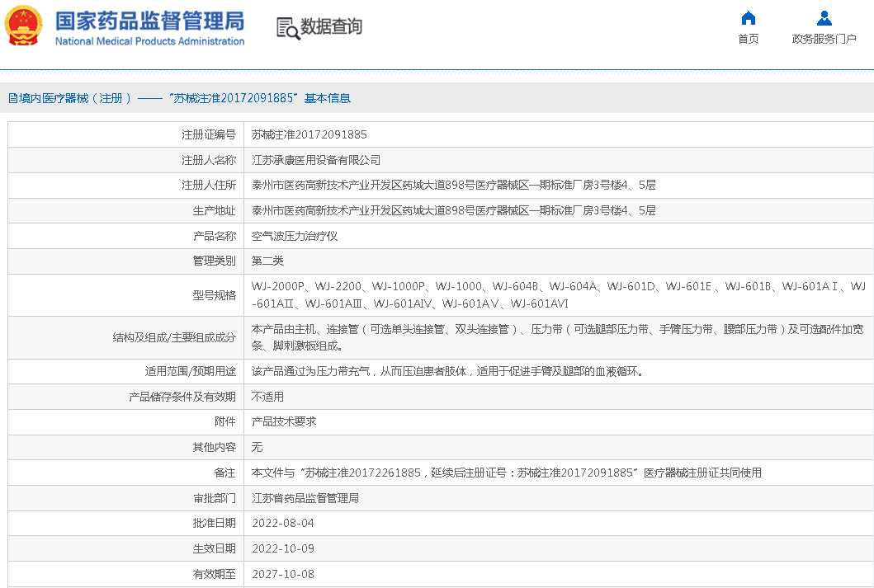Click approving department 江苏省药品监督管理局
Image resolution: width=874 pixels, height=588 pixels.
click(x=305, y=498)
